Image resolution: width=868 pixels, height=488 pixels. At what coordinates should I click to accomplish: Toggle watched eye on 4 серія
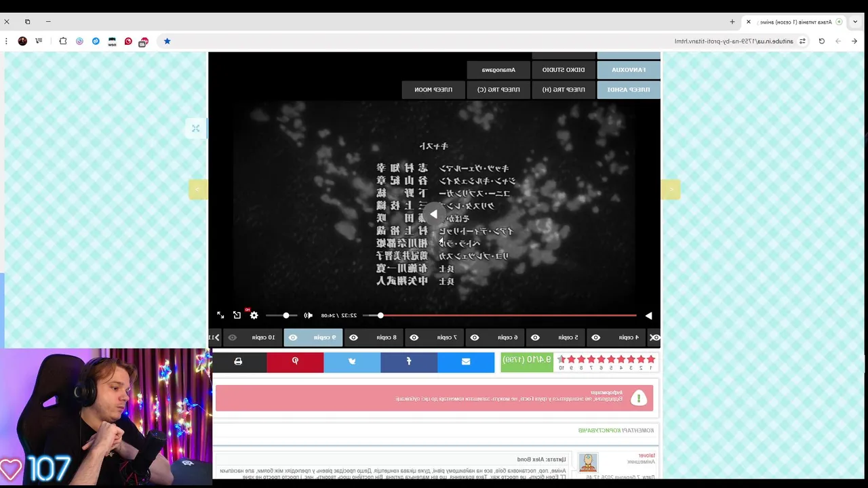(x=595, y=338)
